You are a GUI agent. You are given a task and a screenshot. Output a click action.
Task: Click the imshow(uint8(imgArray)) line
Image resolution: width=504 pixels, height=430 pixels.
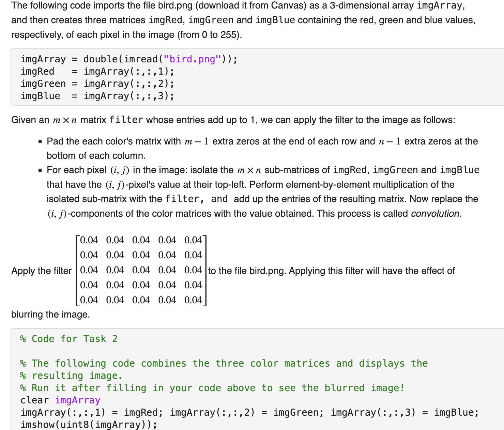89,425
